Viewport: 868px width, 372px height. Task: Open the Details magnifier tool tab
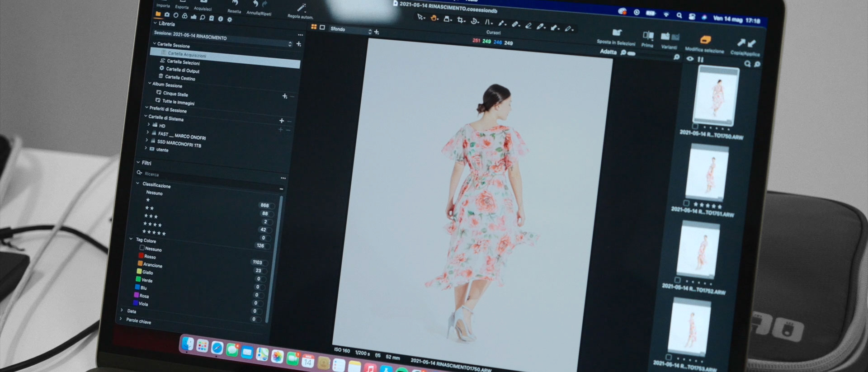203,17
